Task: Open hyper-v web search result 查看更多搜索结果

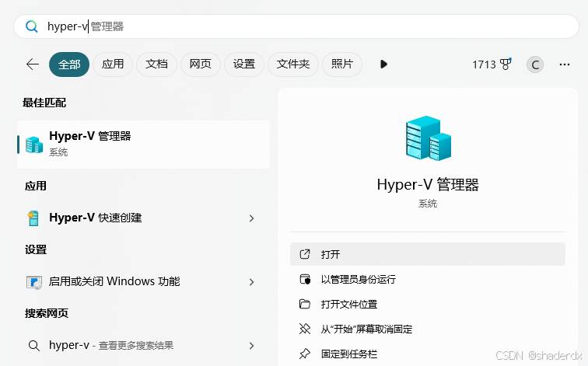Action: click(144, 345)
